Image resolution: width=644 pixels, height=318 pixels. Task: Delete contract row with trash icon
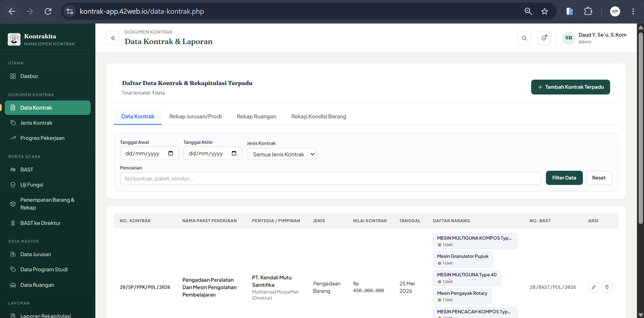pyautogui.click(x=607, y=287)
